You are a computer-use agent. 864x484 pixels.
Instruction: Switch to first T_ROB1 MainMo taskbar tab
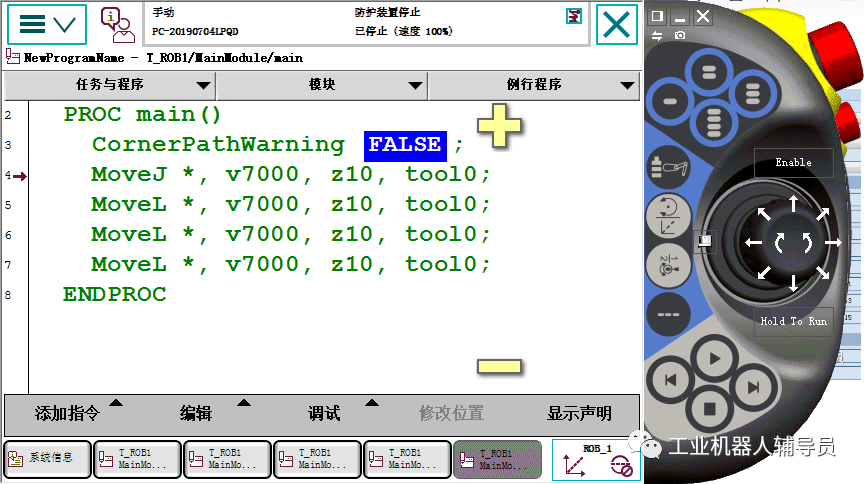click(137, 459)
